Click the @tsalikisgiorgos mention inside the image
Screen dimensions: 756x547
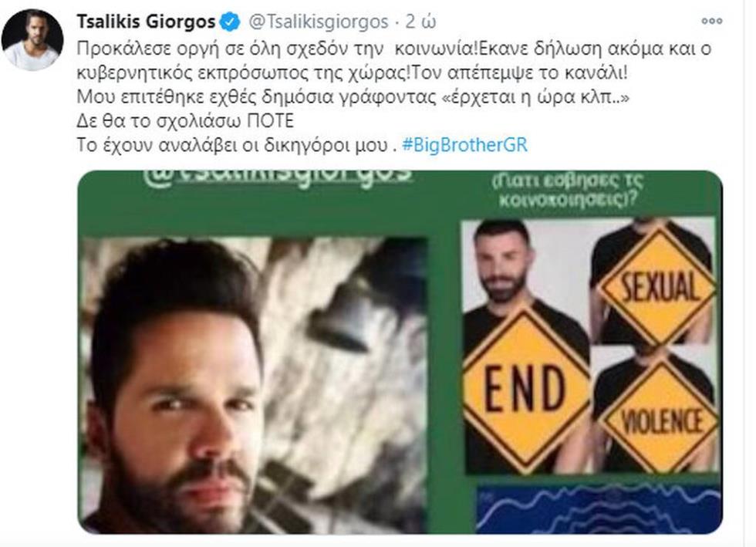click(x=278, y=177)
